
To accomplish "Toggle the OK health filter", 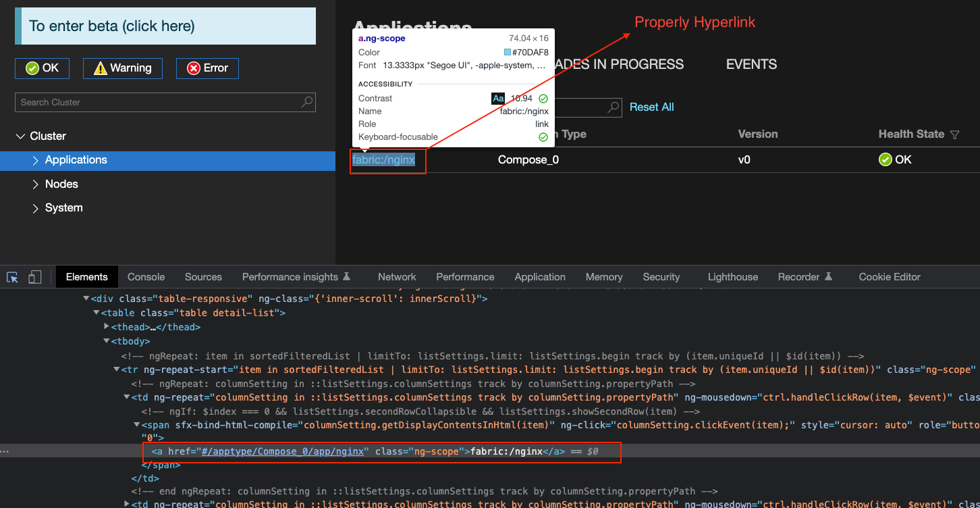I will 42,68.
